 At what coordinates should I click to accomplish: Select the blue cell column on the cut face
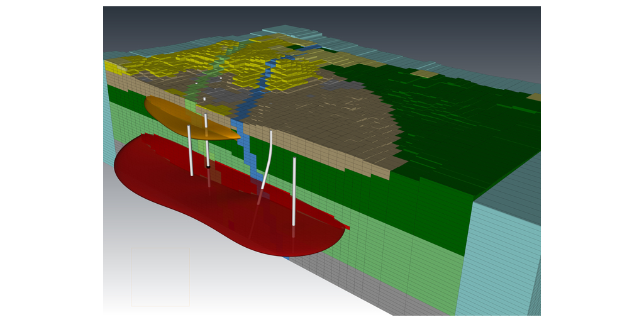[x=250, y=157]
